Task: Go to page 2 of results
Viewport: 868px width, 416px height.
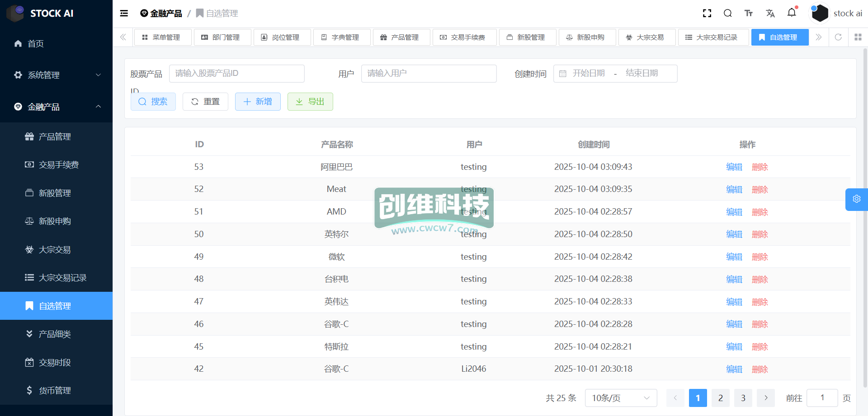Action: coord(720,398)
